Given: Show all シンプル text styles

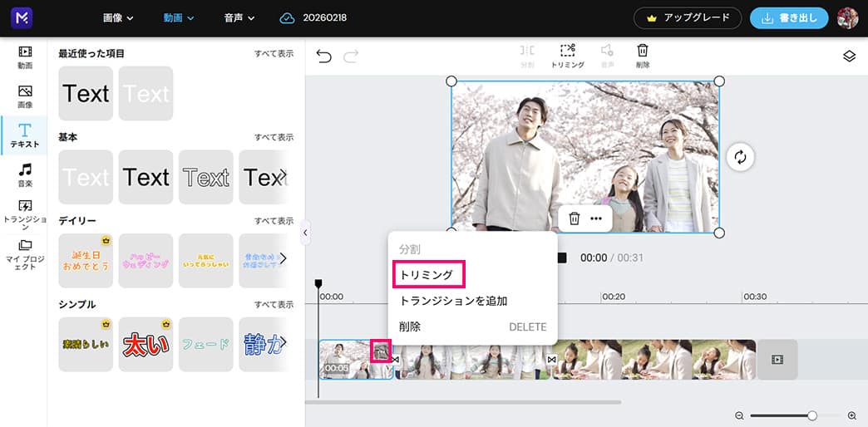Looking at the screenshot, I should coord(274,304).
